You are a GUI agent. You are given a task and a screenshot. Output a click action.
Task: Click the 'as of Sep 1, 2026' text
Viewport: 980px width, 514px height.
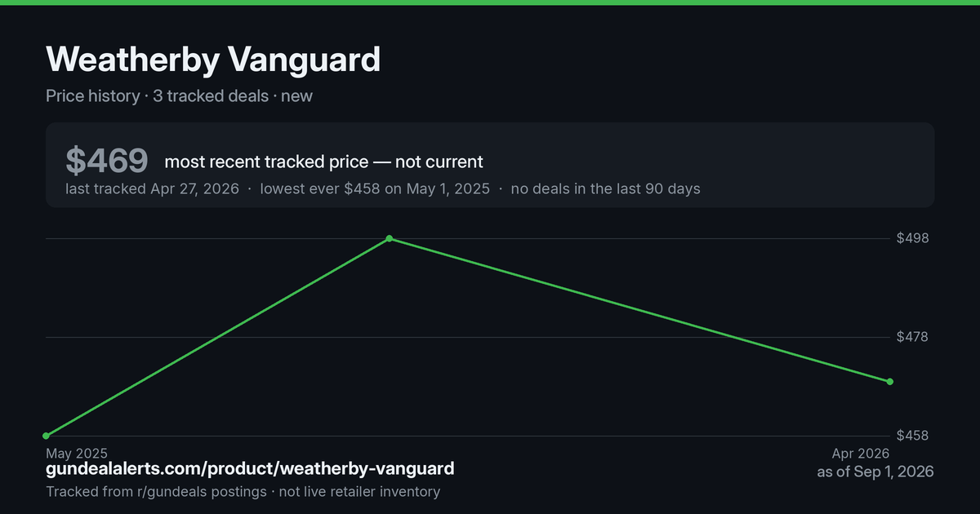click(x=875, y=472)
